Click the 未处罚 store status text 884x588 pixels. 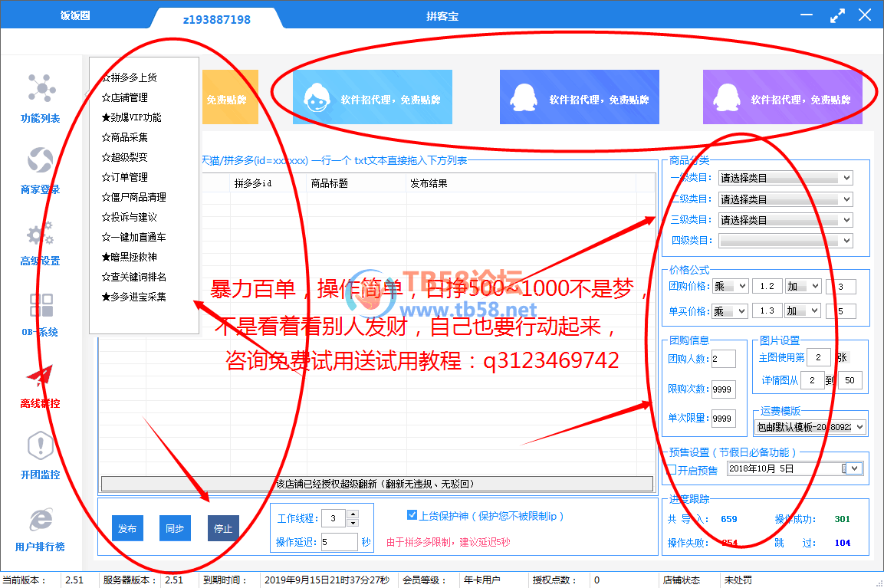click(x=738, y=580)
